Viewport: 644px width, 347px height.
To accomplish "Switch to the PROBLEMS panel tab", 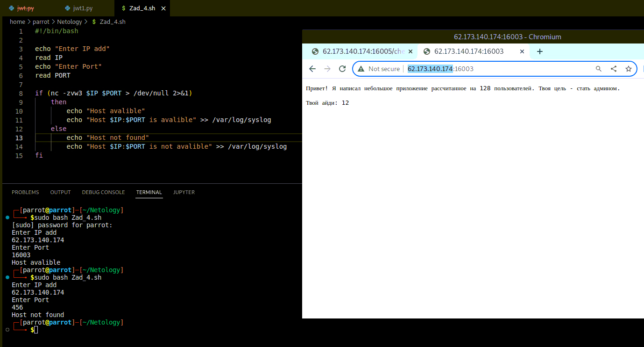I will tap(25, 192).
